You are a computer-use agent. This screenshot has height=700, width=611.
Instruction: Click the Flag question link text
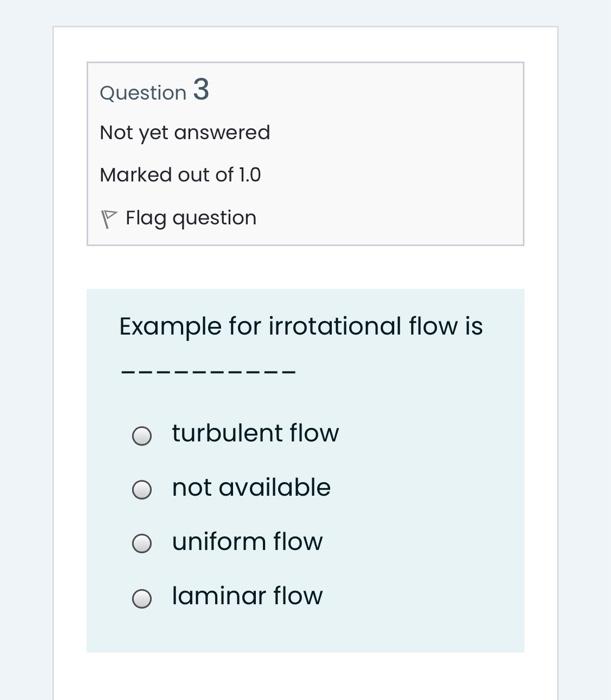coord(190,218)
